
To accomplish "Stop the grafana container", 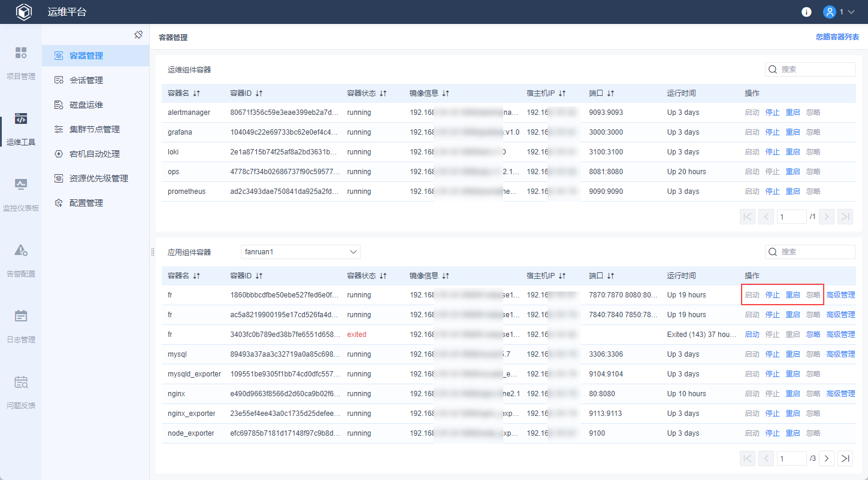I will (772, 132).
